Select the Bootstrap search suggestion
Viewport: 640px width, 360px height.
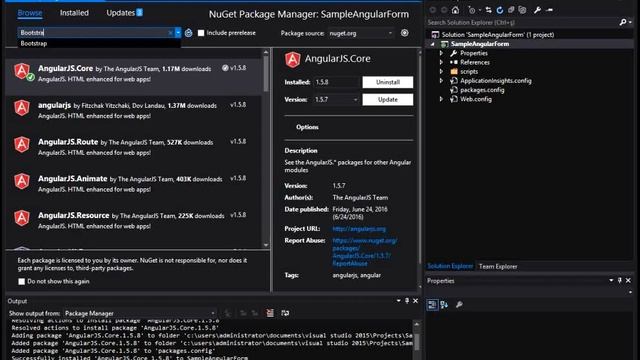coord(99,43)
